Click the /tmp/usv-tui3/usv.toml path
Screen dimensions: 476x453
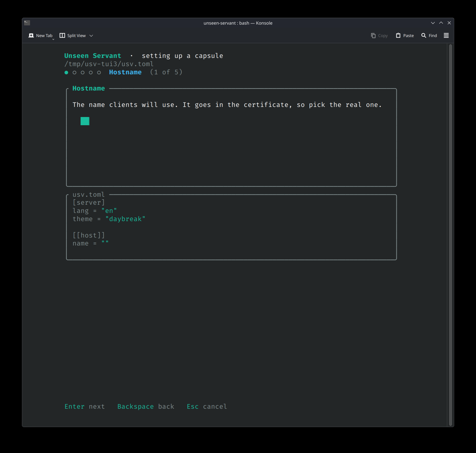pyautogui.click(x=109, y=64)
